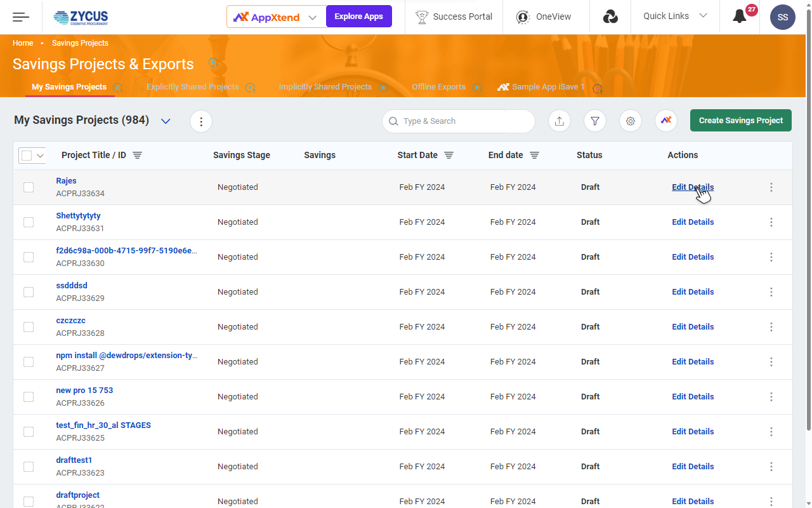The height and width of the screenshot is (508, 812).
Task: Select the checkbox for Rajes project
Action: [x=29, y=187]
